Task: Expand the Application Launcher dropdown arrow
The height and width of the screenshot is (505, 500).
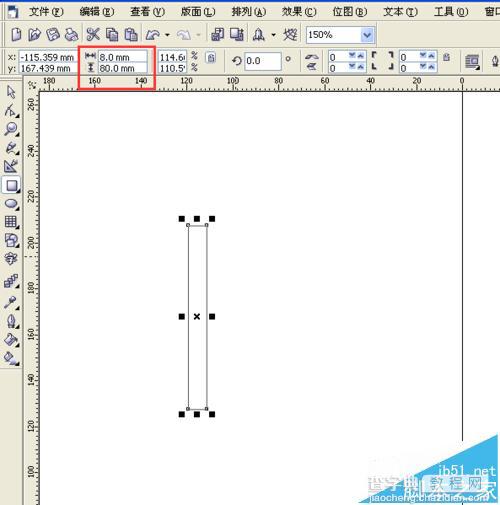Action: point(273,34)
